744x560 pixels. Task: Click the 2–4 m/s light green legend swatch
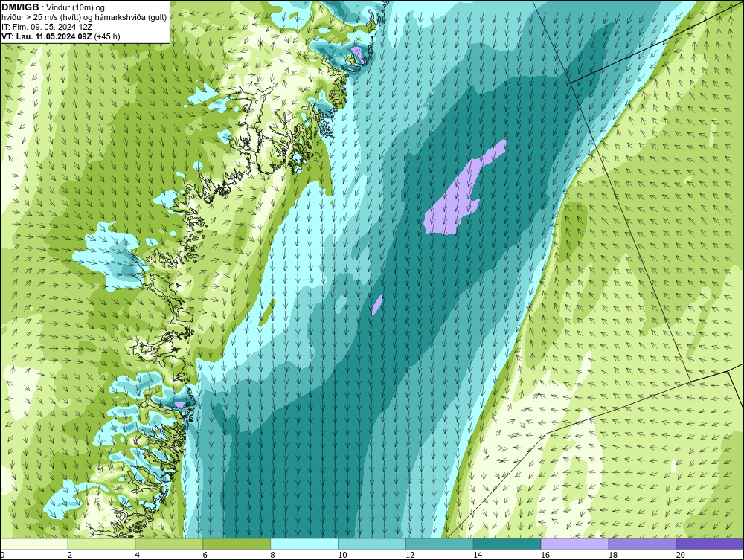pyautogui.click(x=101, y=544)
